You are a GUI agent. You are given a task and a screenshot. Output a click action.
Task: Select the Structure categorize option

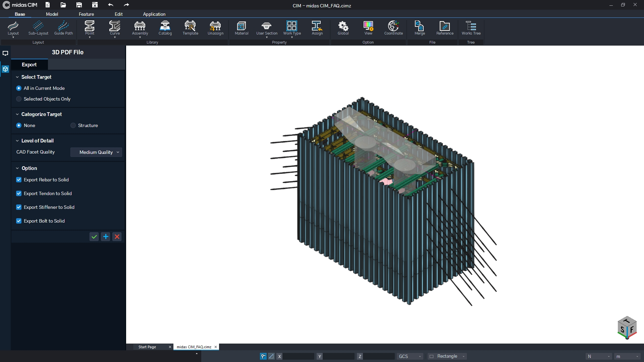(73, 125)
